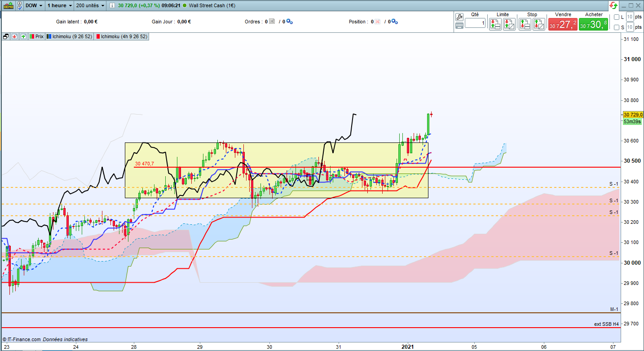Enable the S stop checkbox
The height and width of the screenshot is (351, 644).
click(x=616, y=27)
